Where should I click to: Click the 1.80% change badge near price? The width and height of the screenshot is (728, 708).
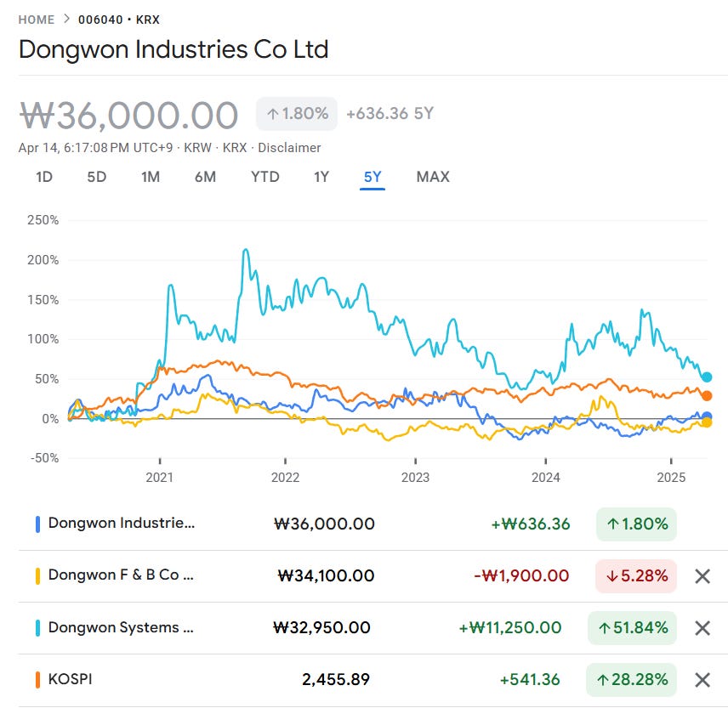297,114
